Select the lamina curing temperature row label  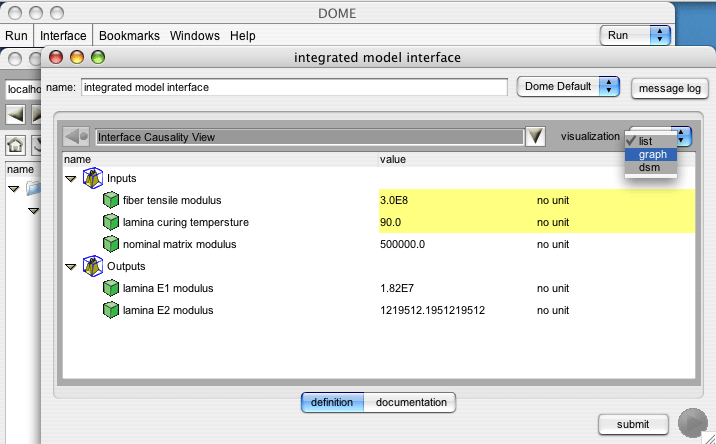point(186,222)
